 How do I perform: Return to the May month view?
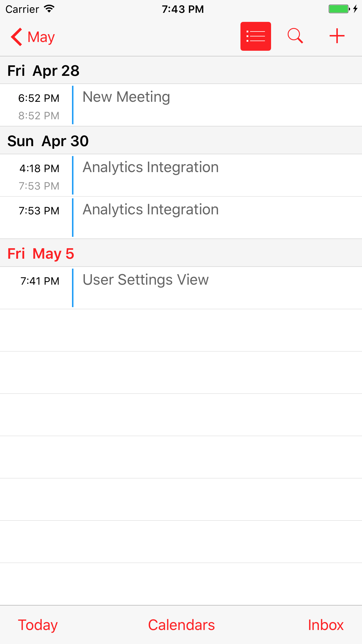point(41,37)
